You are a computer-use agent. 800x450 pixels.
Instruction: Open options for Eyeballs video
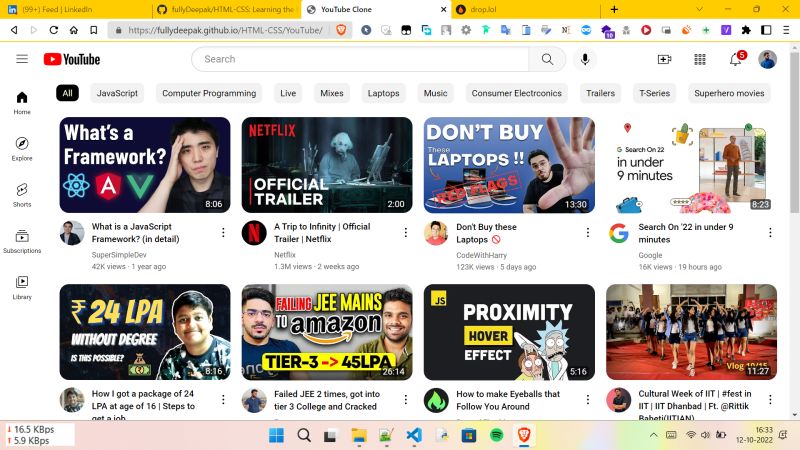point(588,399)
